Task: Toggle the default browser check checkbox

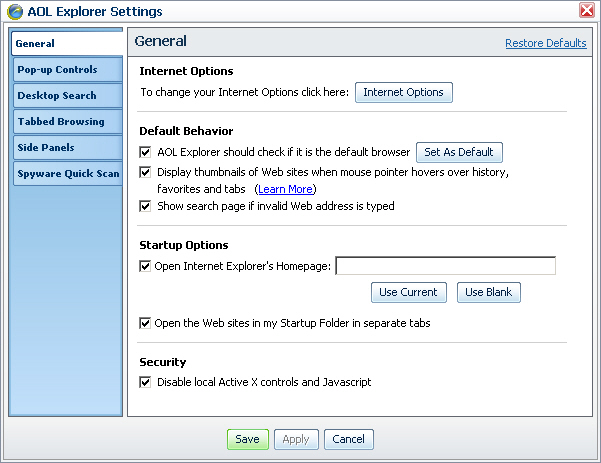Action: pyautogui.click(x=145, y=152)
